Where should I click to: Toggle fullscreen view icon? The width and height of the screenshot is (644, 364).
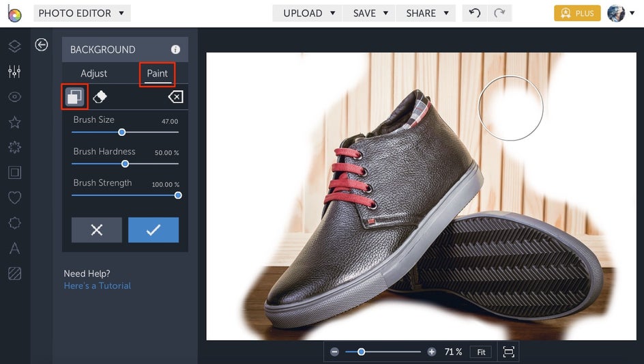[x=508, y=352]
